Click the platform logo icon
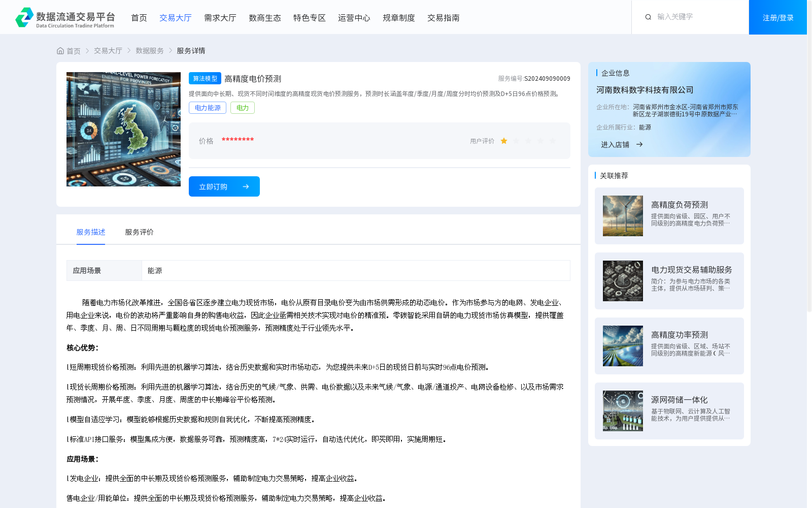This screenshot has width=812, height=508. [24, 17]
